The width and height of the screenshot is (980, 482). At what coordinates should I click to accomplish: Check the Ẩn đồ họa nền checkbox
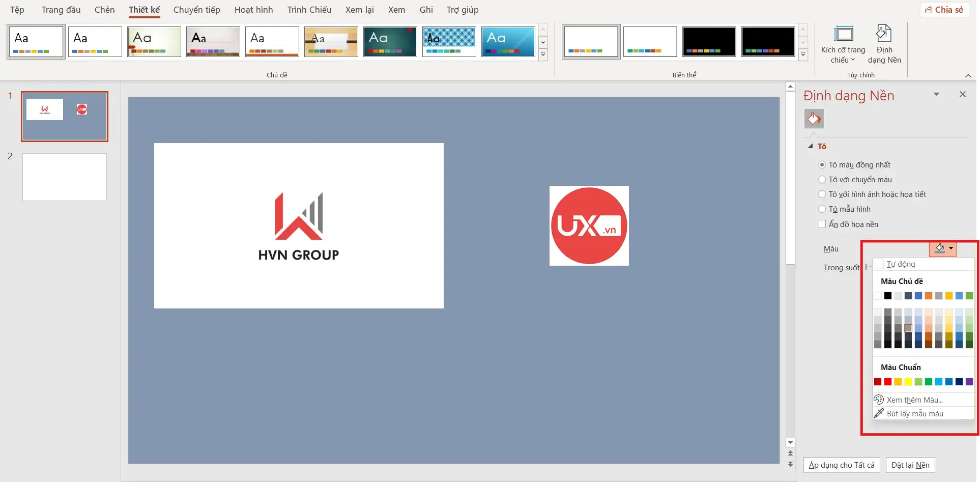tap(821, 223)
